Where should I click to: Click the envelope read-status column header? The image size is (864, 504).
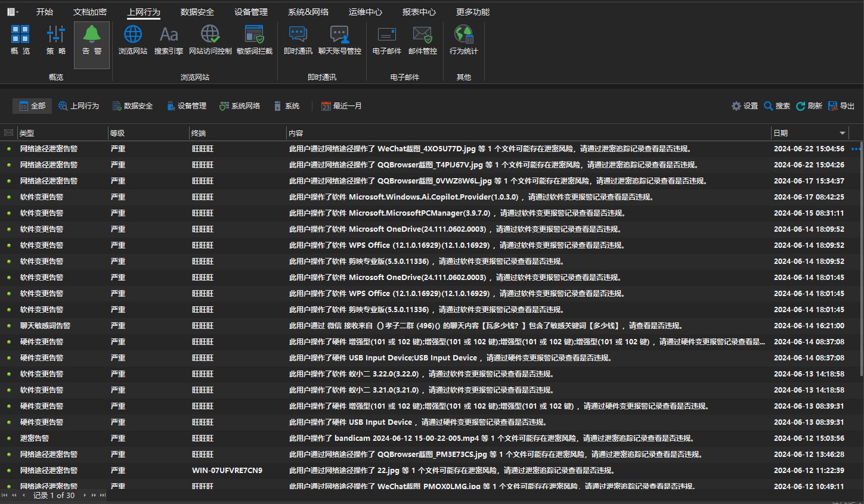(x=8, y=133)
